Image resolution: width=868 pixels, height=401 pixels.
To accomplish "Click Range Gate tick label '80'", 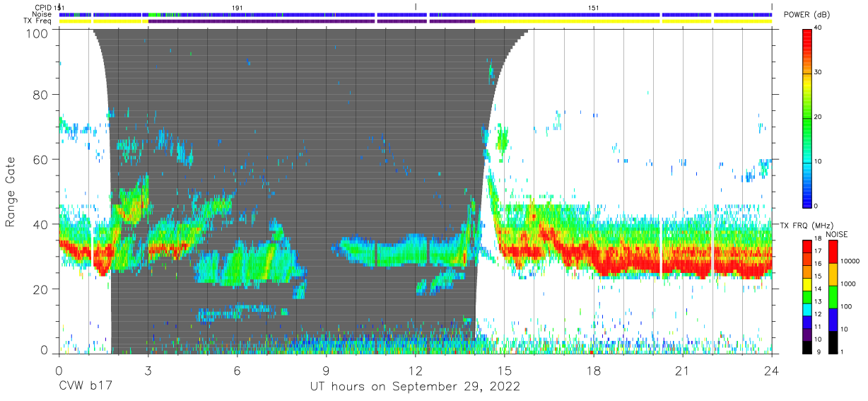I will coord(41,95).
